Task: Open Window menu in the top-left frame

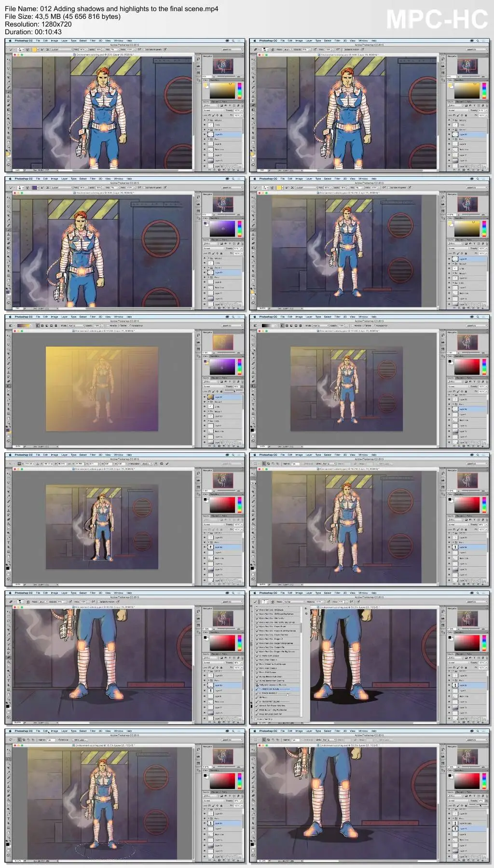Action: pyautogui.click(x=119, y=41)
